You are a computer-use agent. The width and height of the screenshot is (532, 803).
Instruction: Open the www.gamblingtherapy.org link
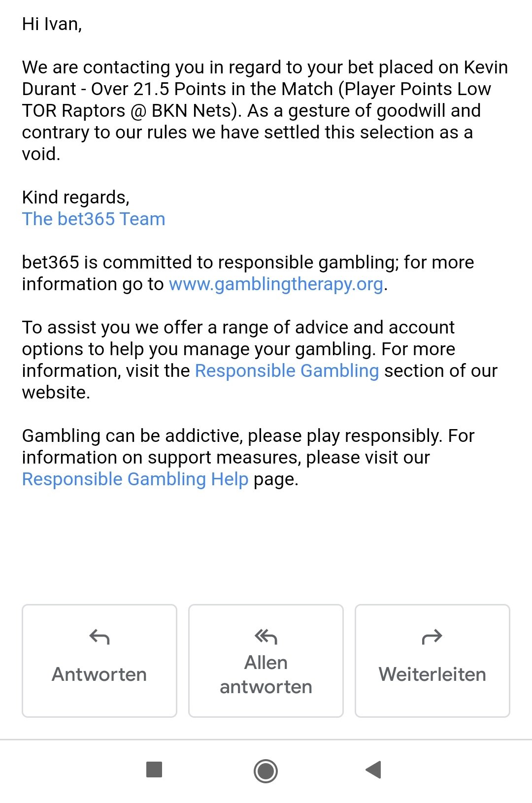(276, 284)
